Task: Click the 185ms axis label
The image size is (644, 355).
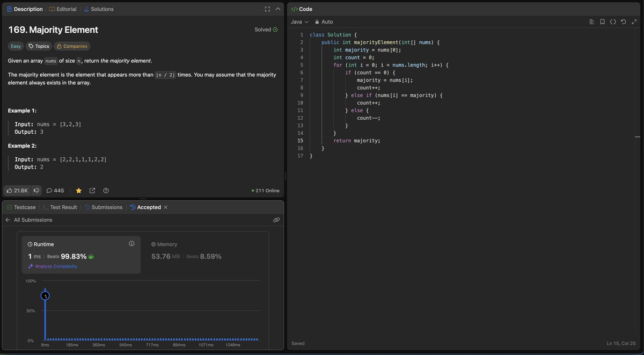Action: [x=72, y=345]
